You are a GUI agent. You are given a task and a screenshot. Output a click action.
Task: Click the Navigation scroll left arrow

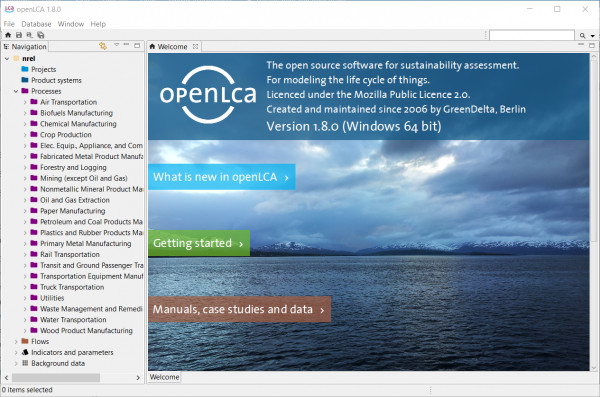7,378
